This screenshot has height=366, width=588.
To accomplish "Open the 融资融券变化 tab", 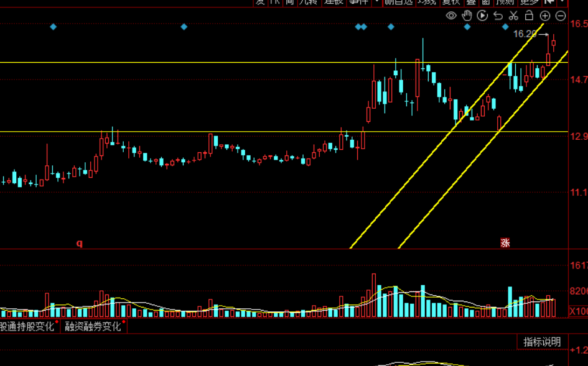I will coord(93,326).
